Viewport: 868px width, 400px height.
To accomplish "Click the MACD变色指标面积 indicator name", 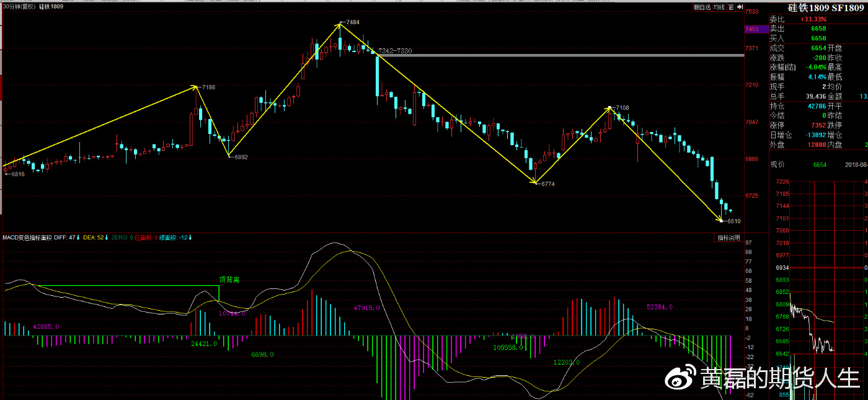I will point(27,238).
